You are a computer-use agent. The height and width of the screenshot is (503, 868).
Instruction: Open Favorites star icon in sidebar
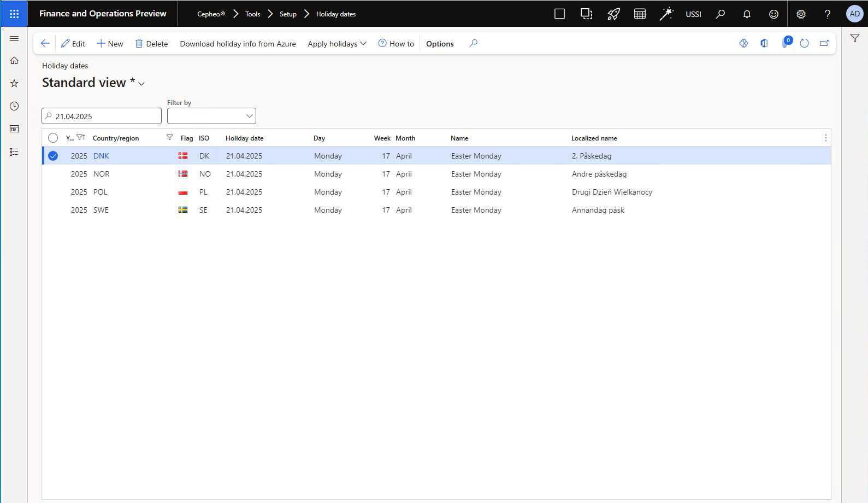tap(14, 83)
